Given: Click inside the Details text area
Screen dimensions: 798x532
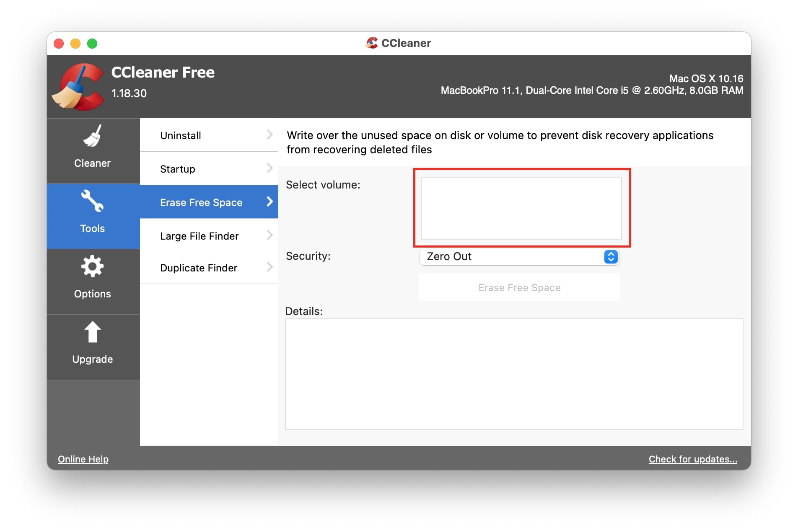Looking at the screenshot, I should pos(514,374).
